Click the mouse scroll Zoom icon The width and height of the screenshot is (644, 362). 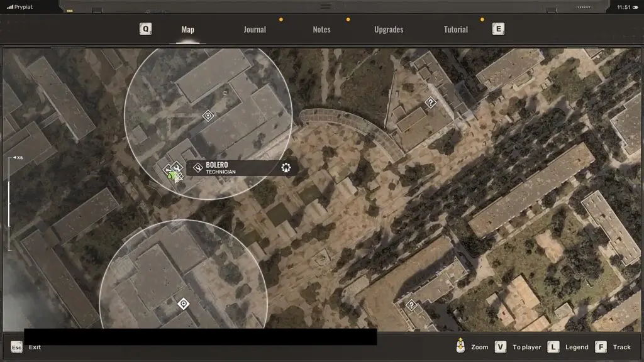point(461,346)
